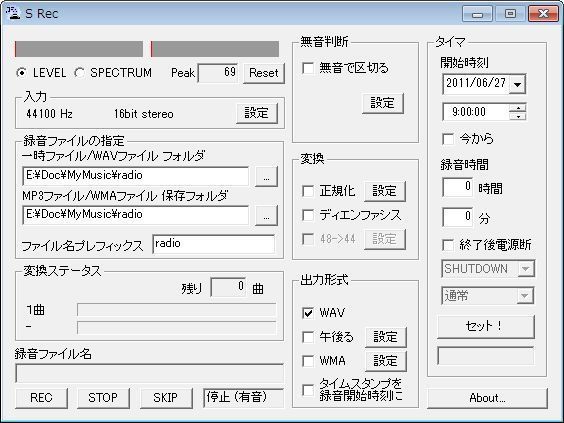
Task: Click the WAV temporary folder path field
Action: [135, 176]
